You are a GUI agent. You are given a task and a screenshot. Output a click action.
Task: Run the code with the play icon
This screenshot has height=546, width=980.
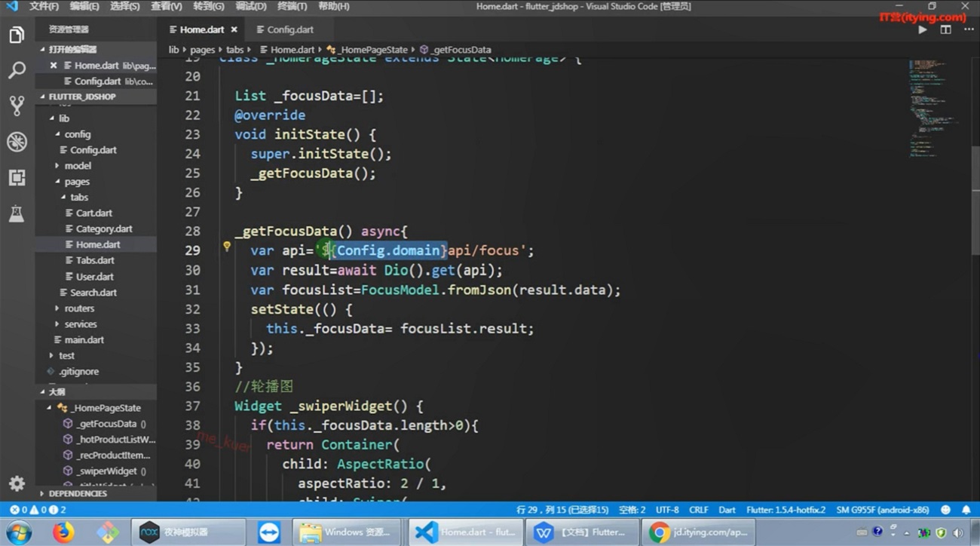(x=923, y=30)
